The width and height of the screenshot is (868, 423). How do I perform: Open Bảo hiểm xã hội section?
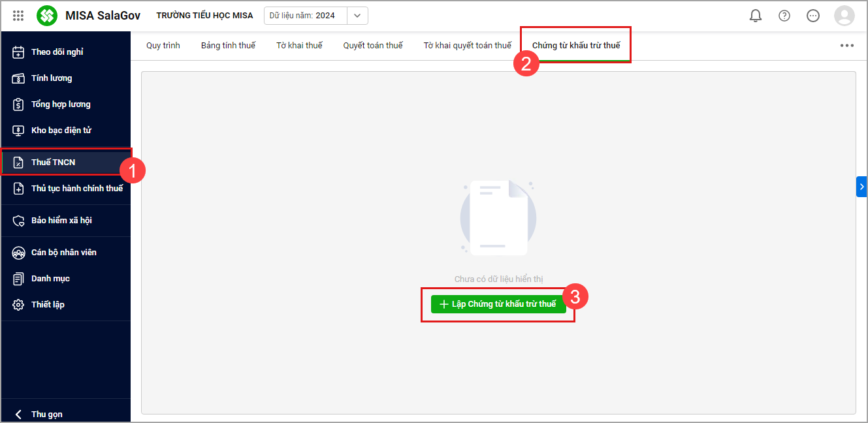coord(61,221)
